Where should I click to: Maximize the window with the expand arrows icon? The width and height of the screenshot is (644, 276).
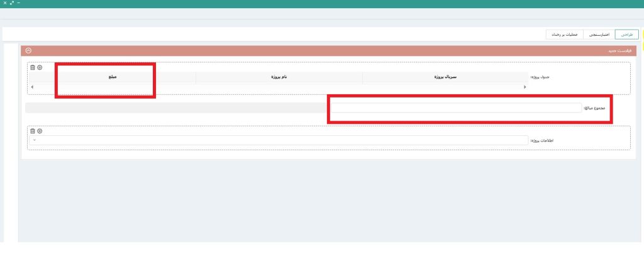point(11,4)
